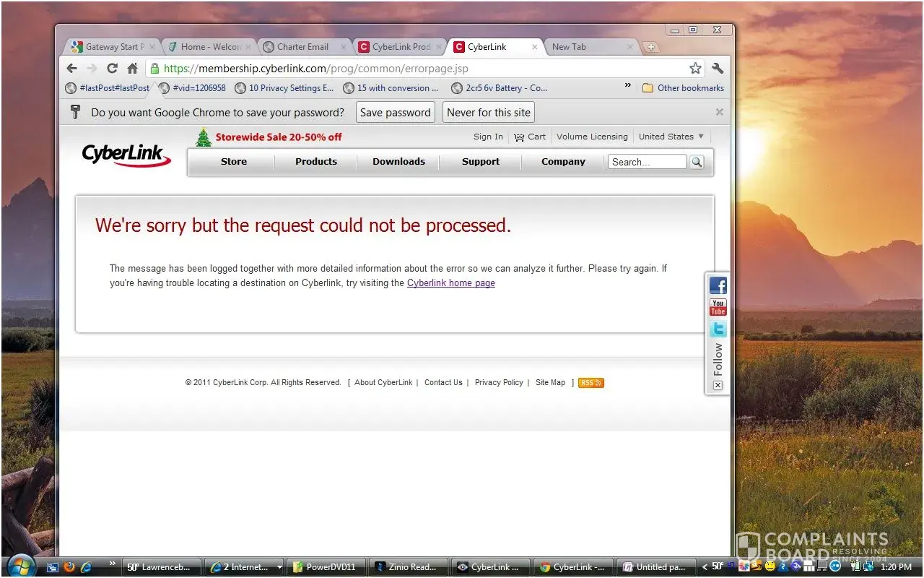Viewport: 924px width, 578px height.
Task: Open the Products menu on CyberLink
Action: (315, 162)
